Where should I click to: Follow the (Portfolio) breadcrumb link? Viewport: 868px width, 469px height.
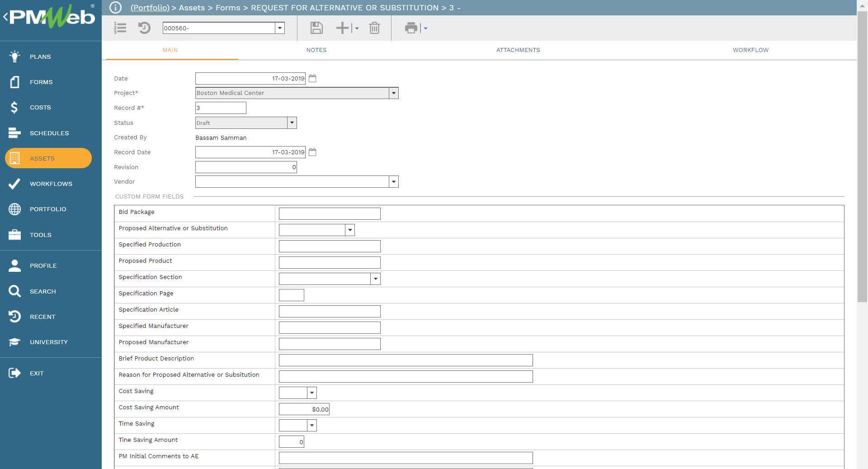click(x=150, y=8)
